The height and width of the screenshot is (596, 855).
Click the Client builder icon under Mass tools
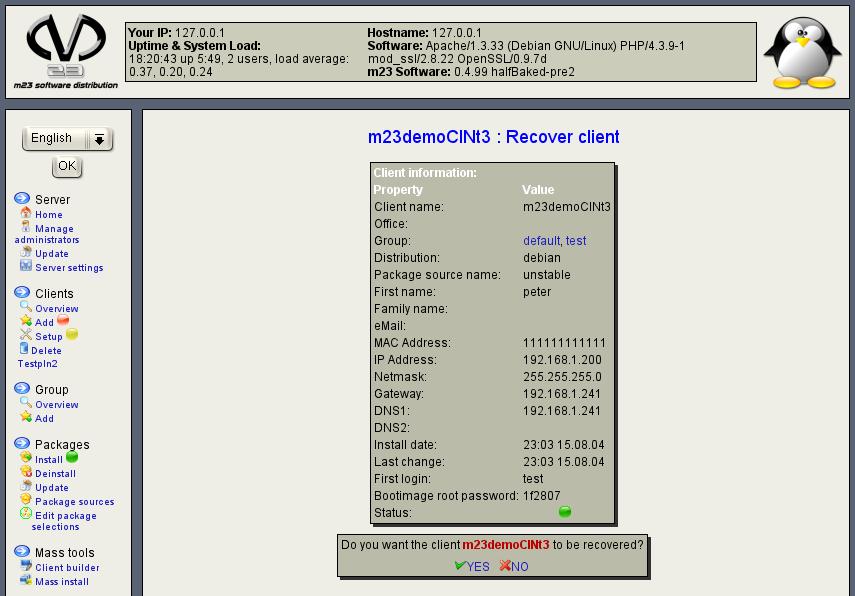point(26,567)
